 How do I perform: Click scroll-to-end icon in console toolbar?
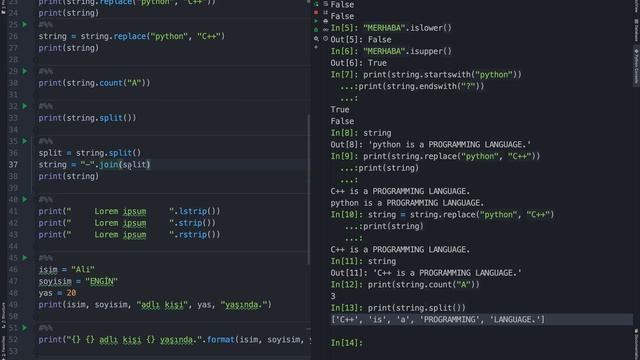point(326,13)
